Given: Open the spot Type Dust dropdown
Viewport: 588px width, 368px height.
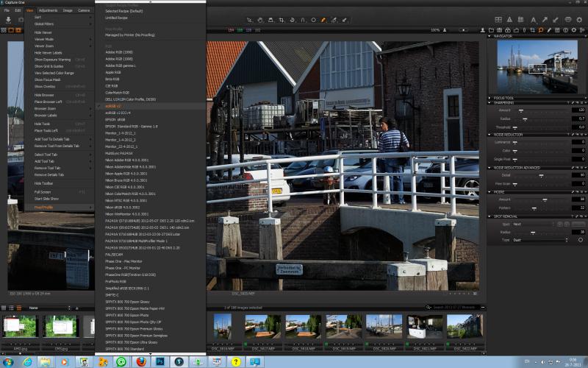Looking at the screenshot, I should (x=540, y=240).
